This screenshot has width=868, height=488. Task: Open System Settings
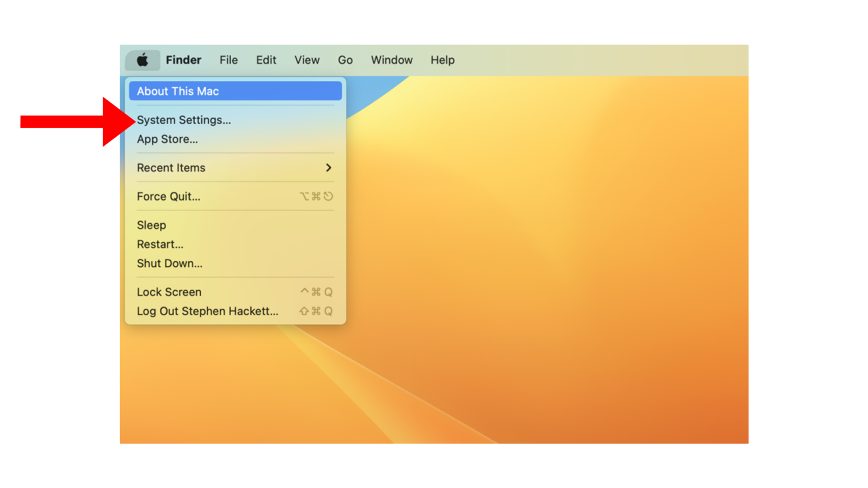[184, 120]
